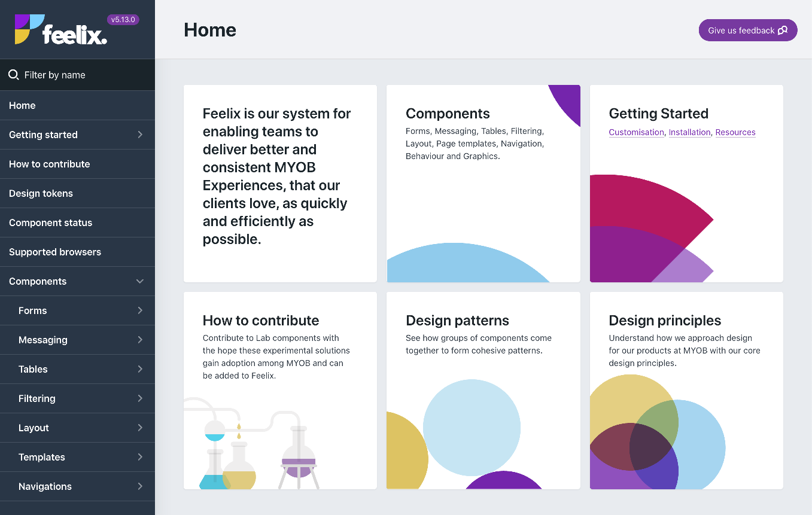The height and width of the screenshot is (515, 812).
Task: Collapse the Components section chevron
Action: (x=140, y=281)
